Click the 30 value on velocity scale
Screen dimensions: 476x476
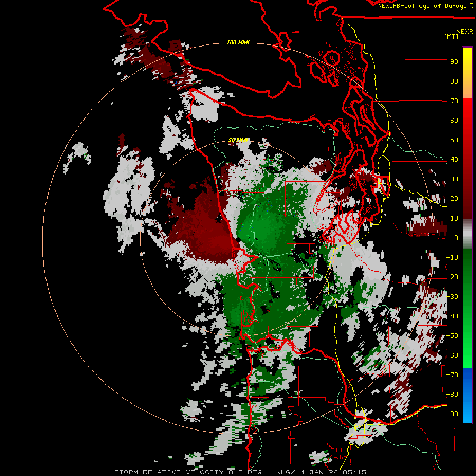point(454,179)
